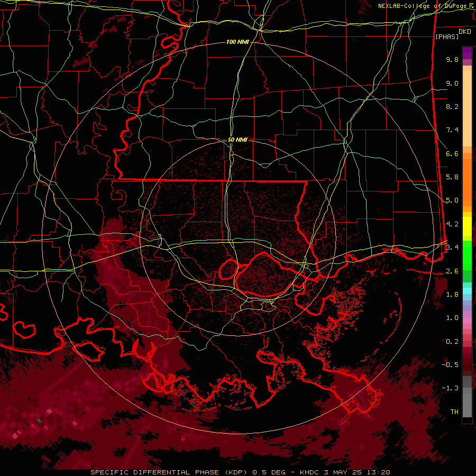Click the 6.6 value on the color scale

(452, 153)
